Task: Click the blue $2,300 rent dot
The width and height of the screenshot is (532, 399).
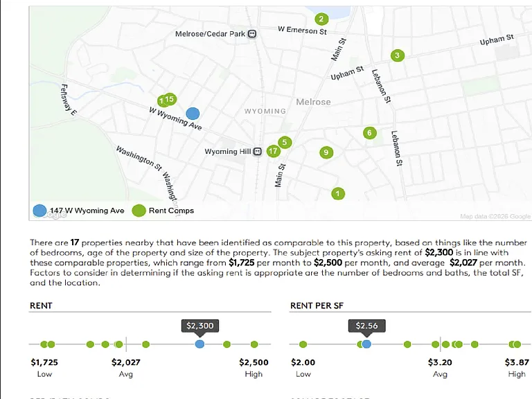Action: [199, 344]
